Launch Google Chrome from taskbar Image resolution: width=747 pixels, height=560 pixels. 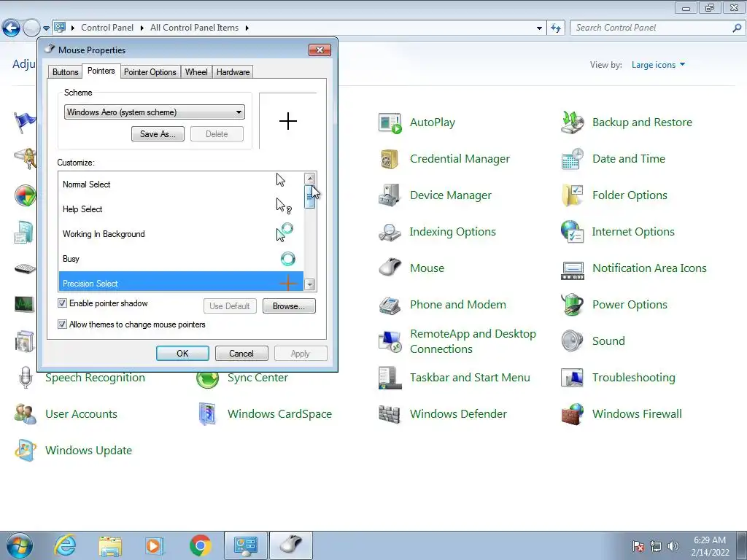tap(200, 545)
